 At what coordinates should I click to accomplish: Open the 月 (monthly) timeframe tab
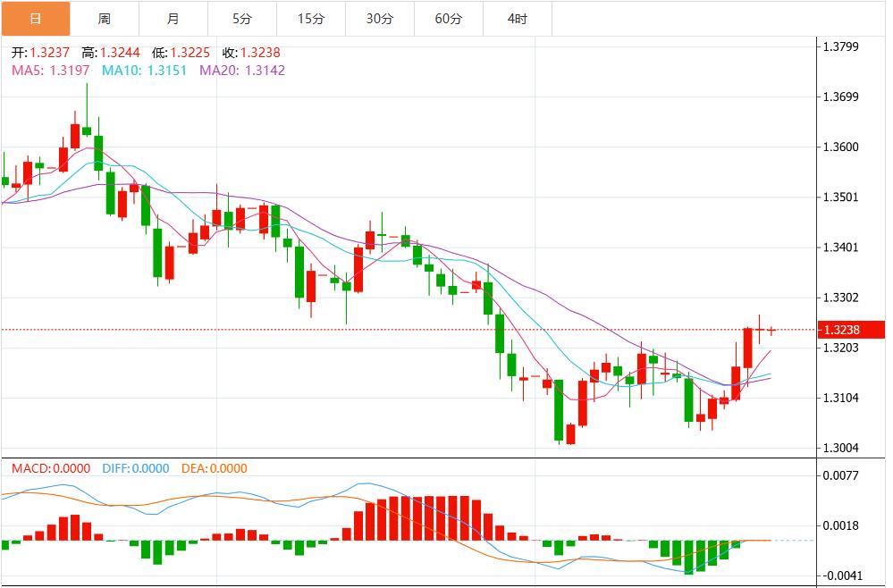point(173,19)
